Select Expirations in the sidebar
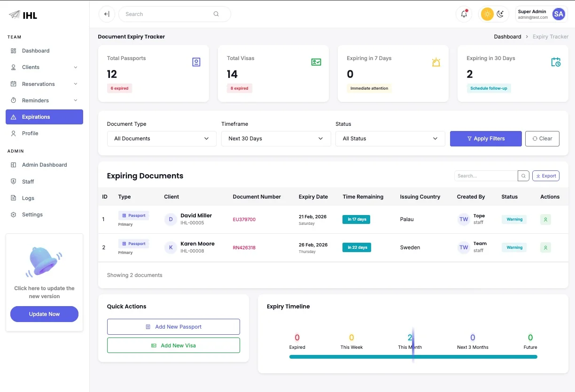575x392 pixels. (x=44, y=117)
